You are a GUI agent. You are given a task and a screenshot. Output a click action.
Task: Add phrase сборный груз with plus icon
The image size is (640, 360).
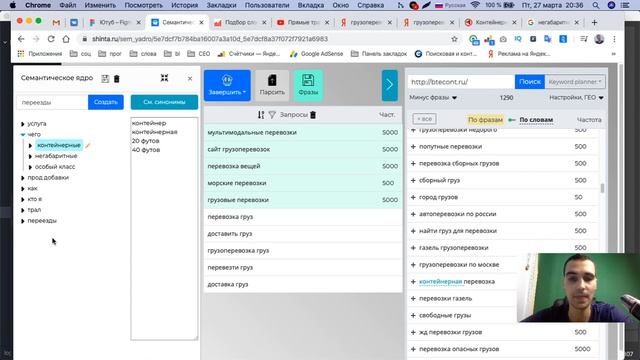tap(413, 180)
